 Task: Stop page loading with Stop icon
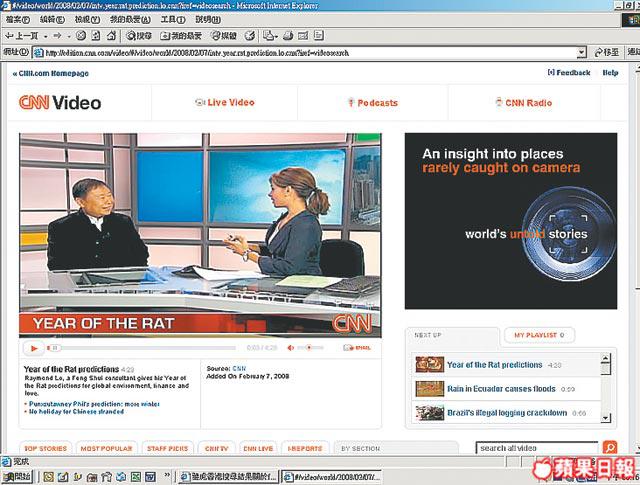[81, 36]
